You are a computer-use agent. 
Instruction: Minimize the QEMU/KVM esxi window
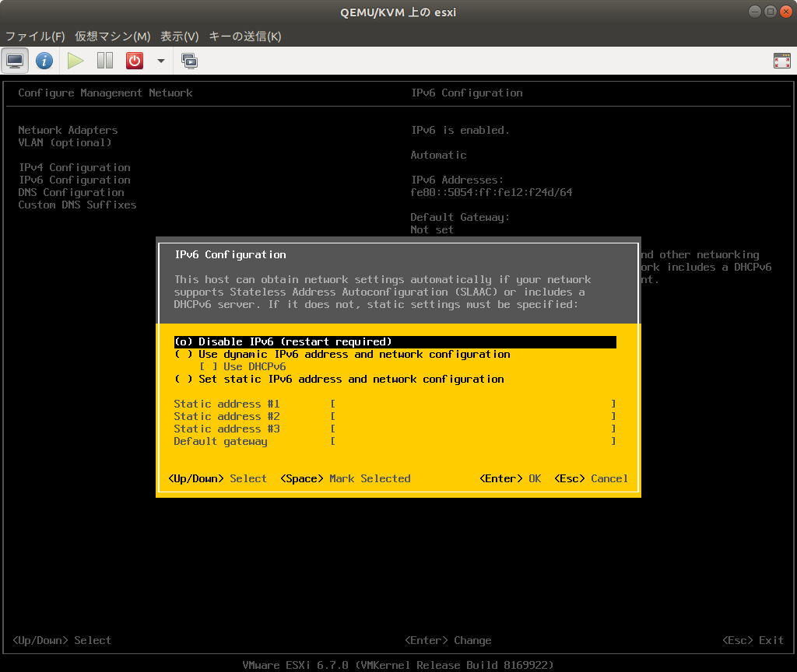[x=755, y=12]
